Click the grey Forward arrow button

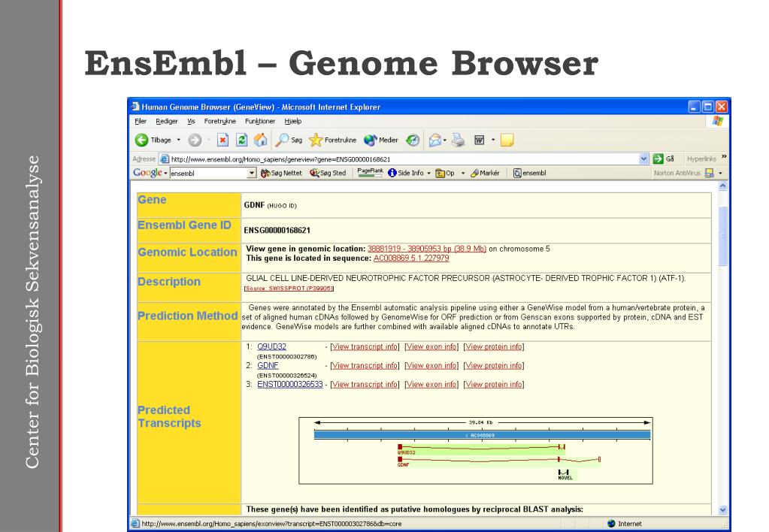(x=195, y=141)
